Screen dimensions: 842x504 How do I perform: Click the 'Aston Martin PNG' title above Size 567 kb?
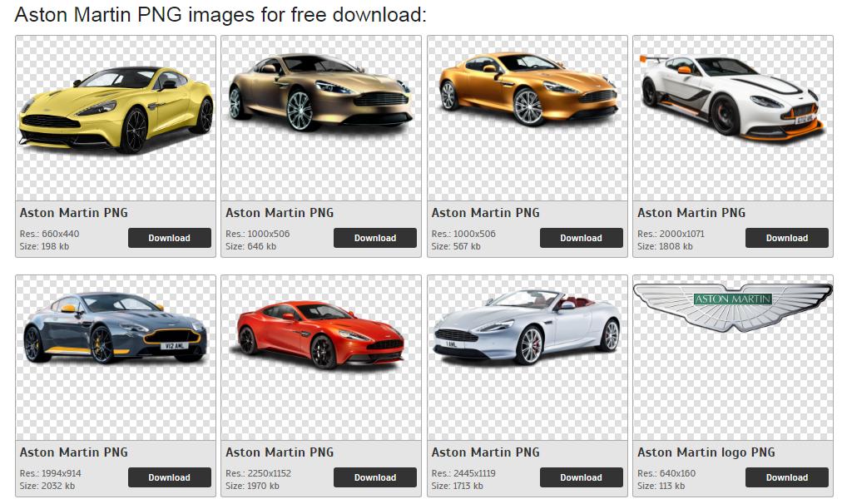point(486,213)
